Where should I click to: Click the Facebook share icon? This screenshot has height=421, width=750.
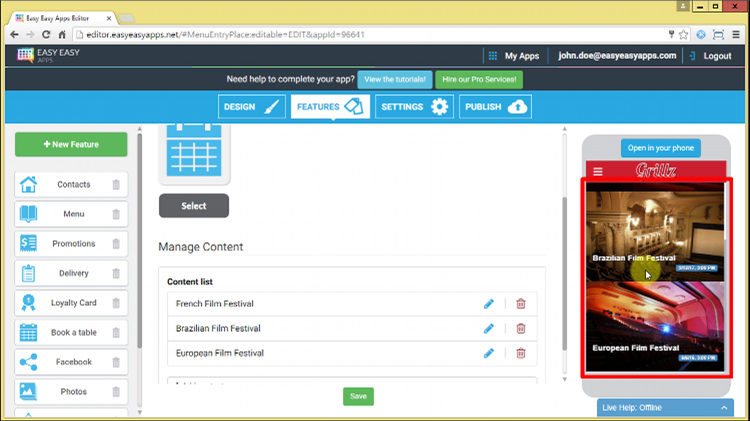click(28, 362)
